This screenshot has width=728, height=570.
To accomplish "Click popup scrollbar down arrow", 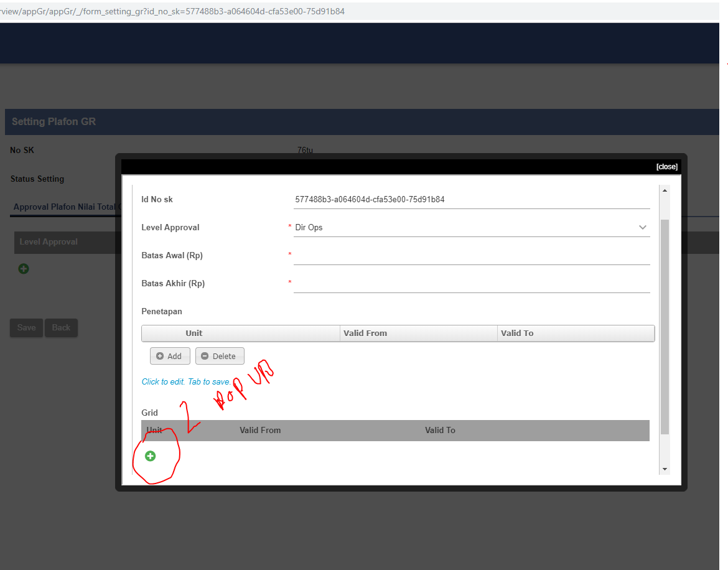I will pyautogui.click(x=665, y=469).
